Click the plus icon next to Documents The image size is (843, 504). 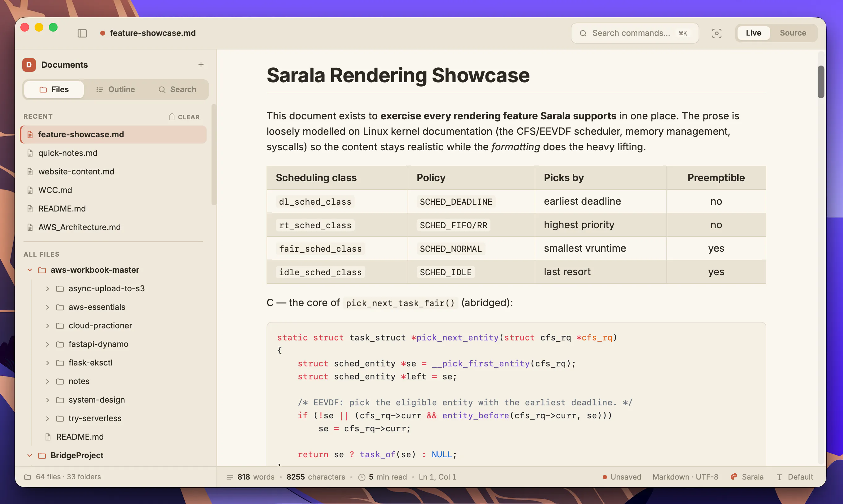tap(201, 65)
